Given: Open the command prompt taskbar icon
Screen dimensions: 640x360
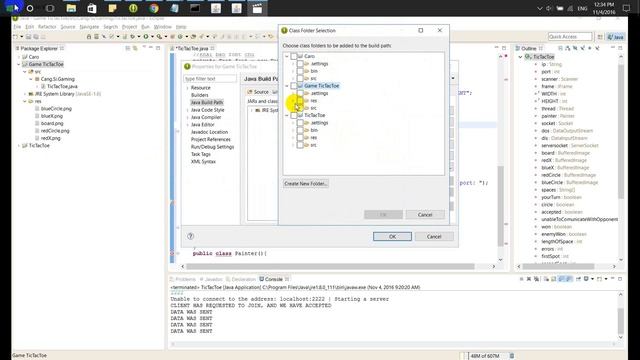Looking at the screenshot, I should pos(195,8).
